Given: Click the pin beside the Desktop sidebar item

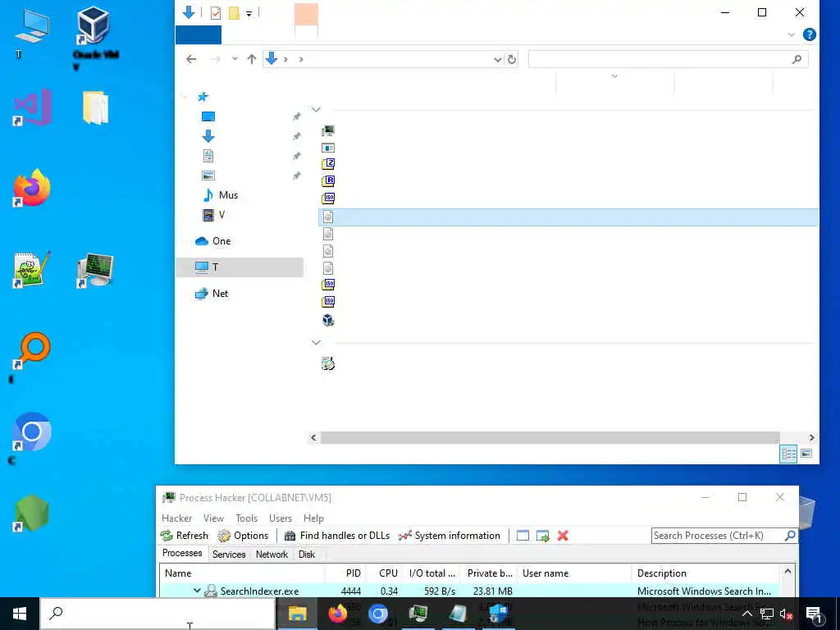Looking at the screenshot, I should point(296,116).
